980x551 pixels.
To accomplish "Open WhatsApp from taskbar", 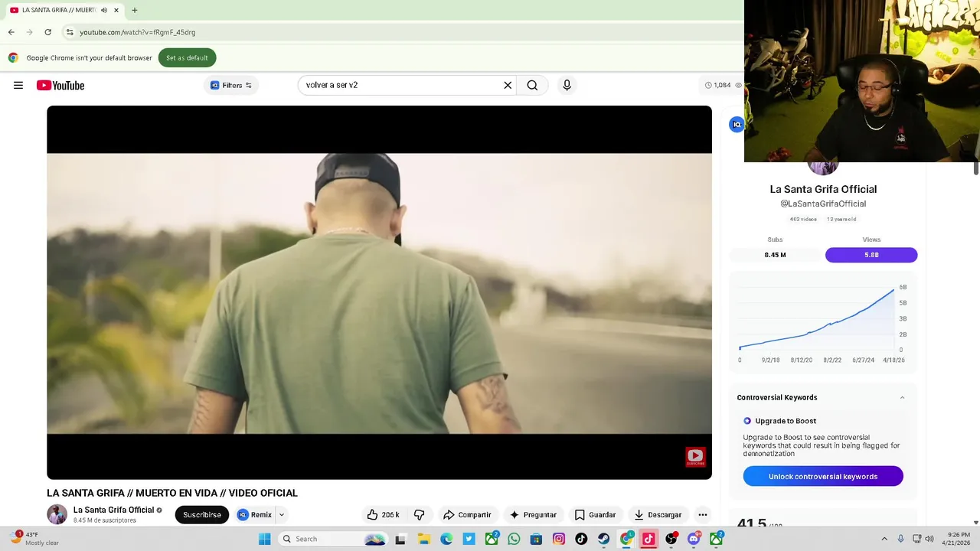I will coord(514,539).
